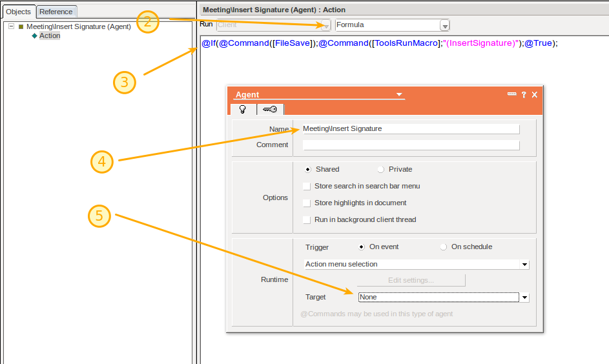Viewport: 609px width, 364px height.
Task: Expand the Action menu selection dropdown
Action: [524, 265]
